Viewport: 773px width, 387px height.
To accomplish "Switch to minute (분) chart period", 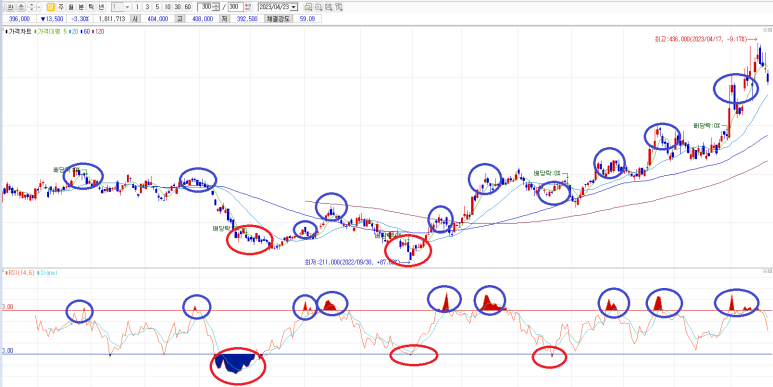I will (x=81, y=7).
